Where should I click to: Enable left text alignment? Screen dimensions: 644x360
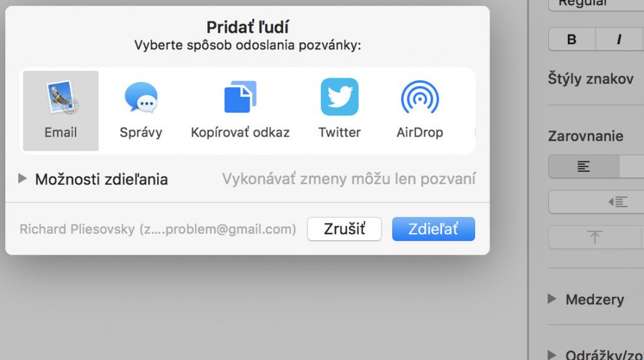pos(583,167)
